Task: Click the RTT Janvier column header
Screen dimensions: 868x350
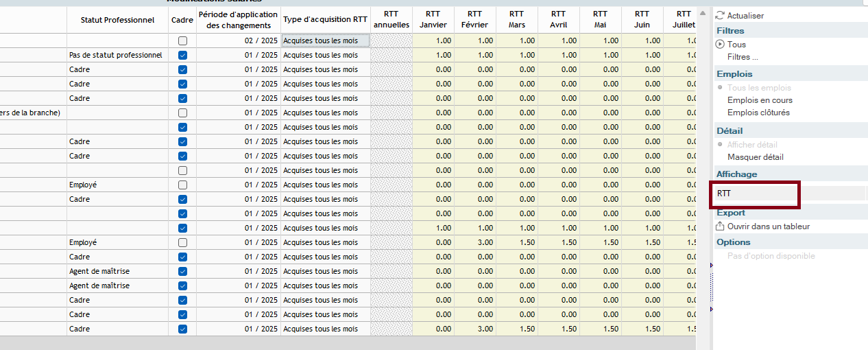Action: pyautogui.click(x=433, y=20)
